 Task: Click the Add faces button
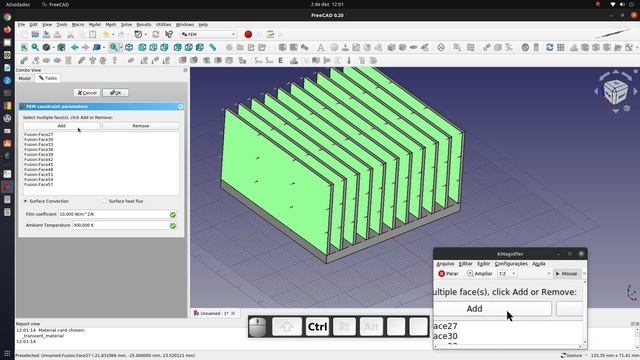(x=61, y=126)
